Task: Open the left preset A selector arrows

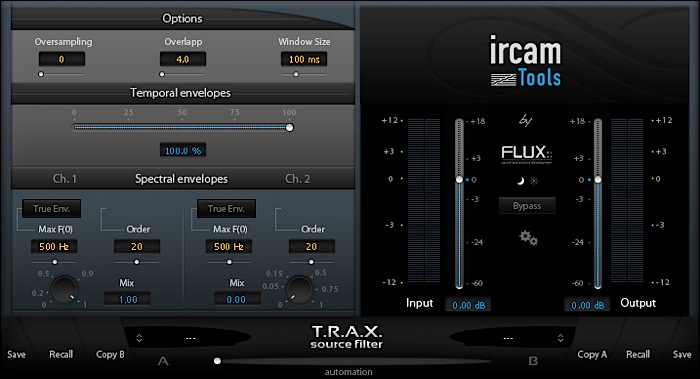Action: [x=139, y=338]
